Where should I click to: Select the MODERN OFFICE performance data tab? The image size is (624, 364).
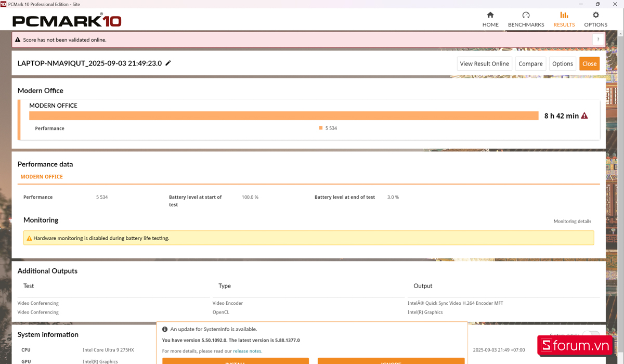42,177
